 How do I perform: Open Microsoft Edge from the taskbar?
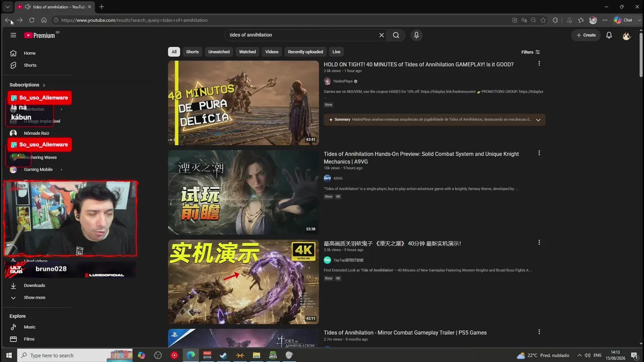click(191, 355)
